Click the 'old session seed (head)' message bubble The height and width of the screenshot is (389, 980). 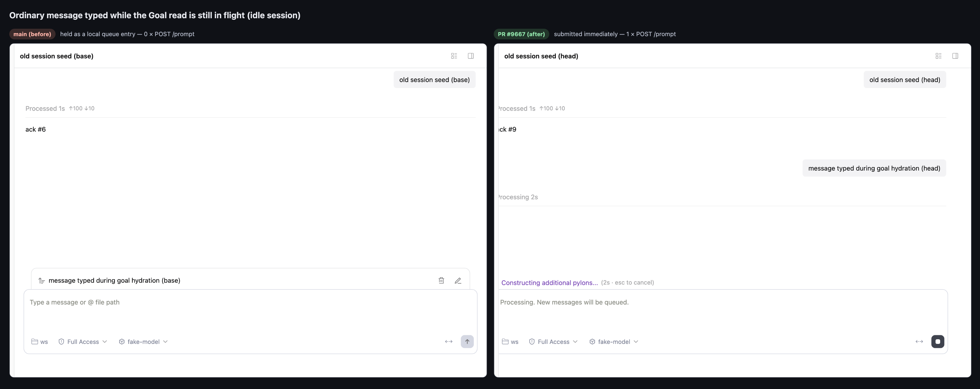[x=905, y=79]
